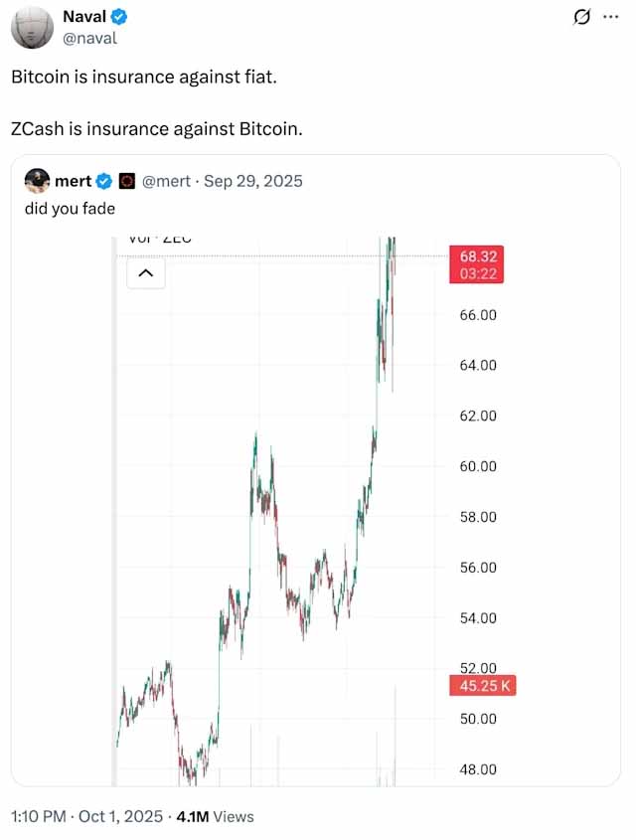Click mert's blue verified checkmark

click(x=102, y=181)
